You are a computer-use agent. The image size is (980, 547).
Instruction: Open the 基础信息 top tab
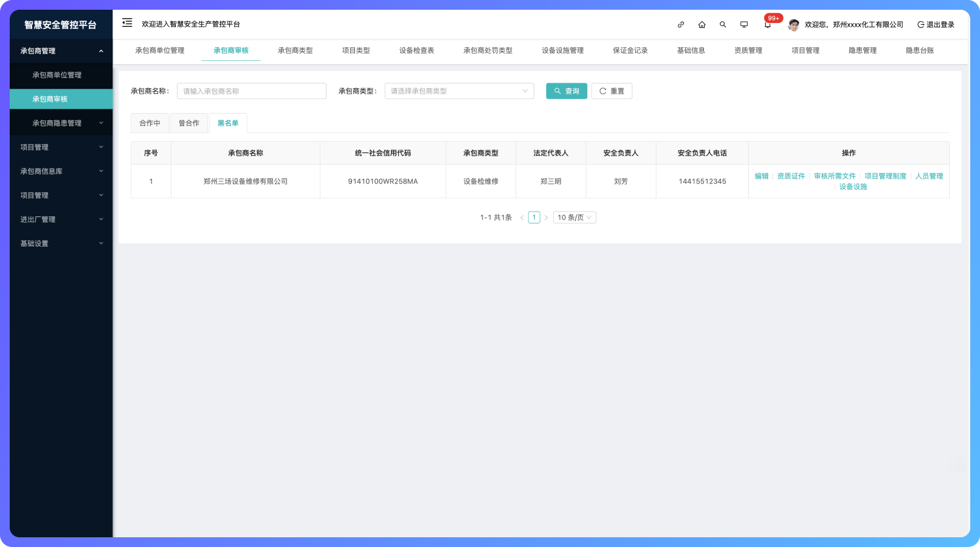click(x=691, y=50)
